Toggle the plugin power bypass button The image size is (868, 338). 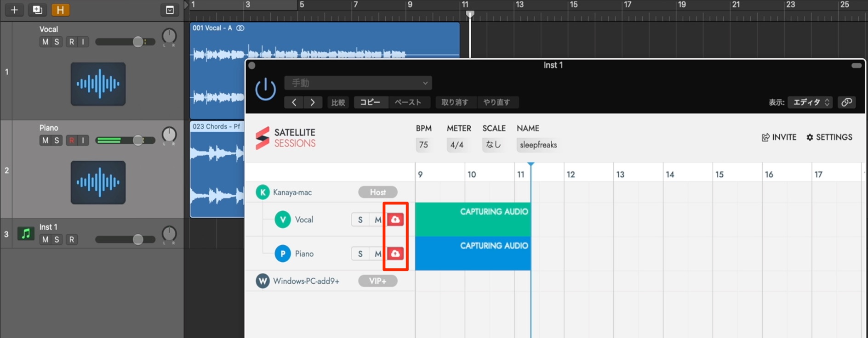click(265, 89)
